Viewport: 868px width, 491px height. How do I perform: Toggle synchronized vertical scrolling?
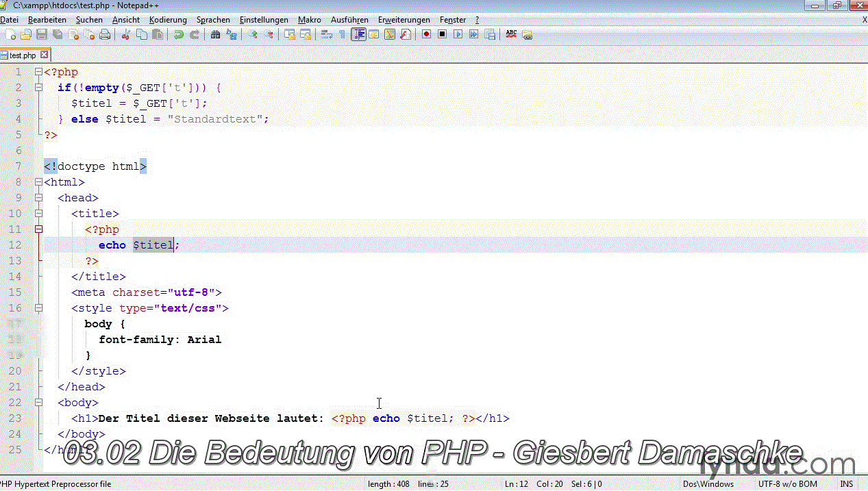point(290,34)
